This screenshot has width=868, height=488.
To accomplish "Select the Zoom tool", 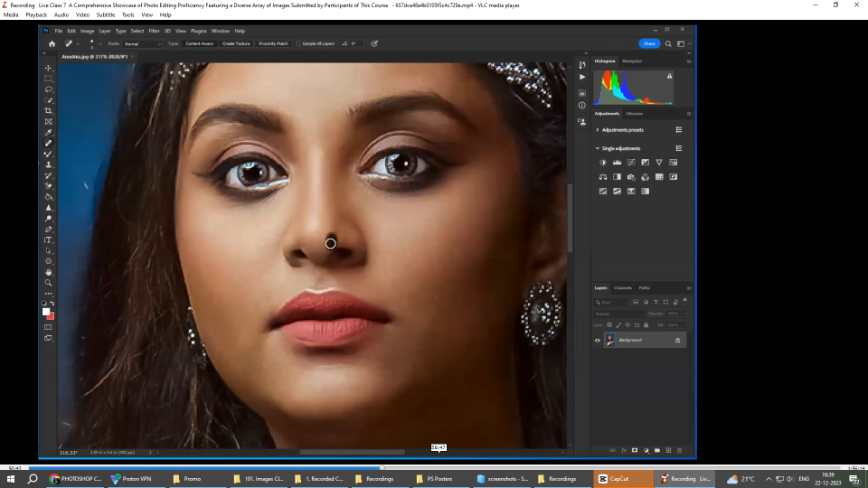I will click(49, 283).
